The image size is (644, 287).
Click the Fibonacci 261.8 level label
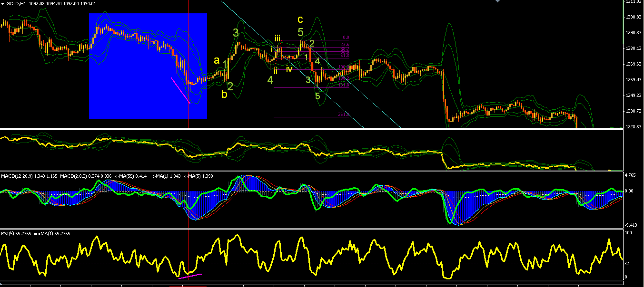(x=344, y=115)
